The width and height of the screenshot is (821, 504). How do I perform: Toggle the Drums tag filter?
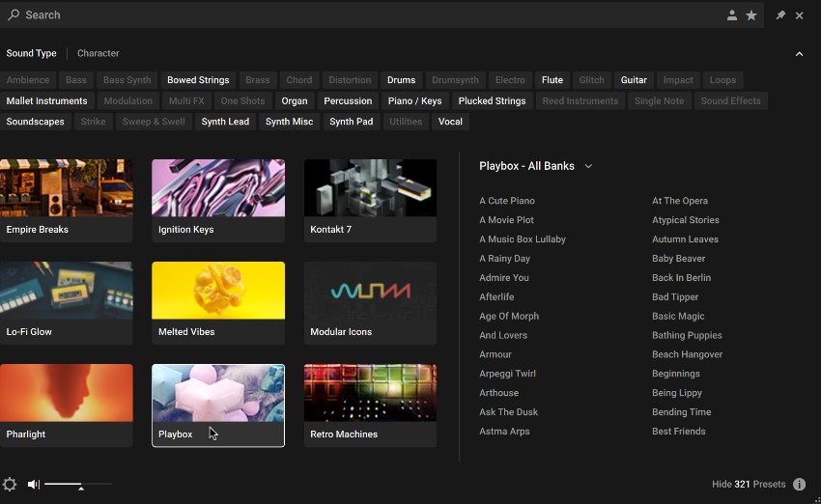click(401, 80)
